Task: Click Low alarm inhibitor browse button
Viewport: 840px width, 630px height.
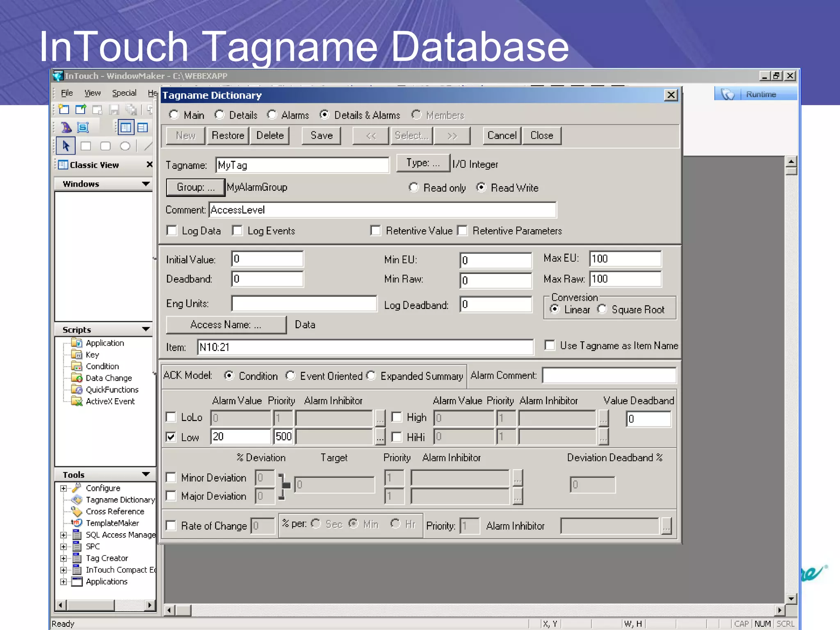Action: [x=380, y=437]
